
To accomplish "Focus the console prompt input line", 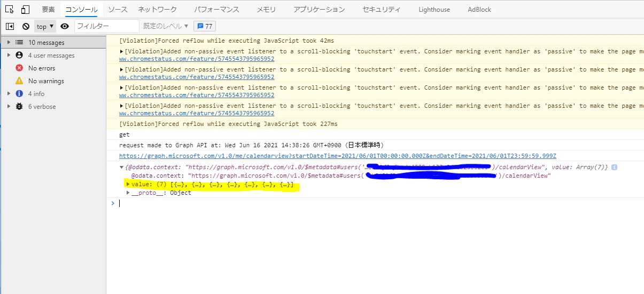I will (381, 203).
